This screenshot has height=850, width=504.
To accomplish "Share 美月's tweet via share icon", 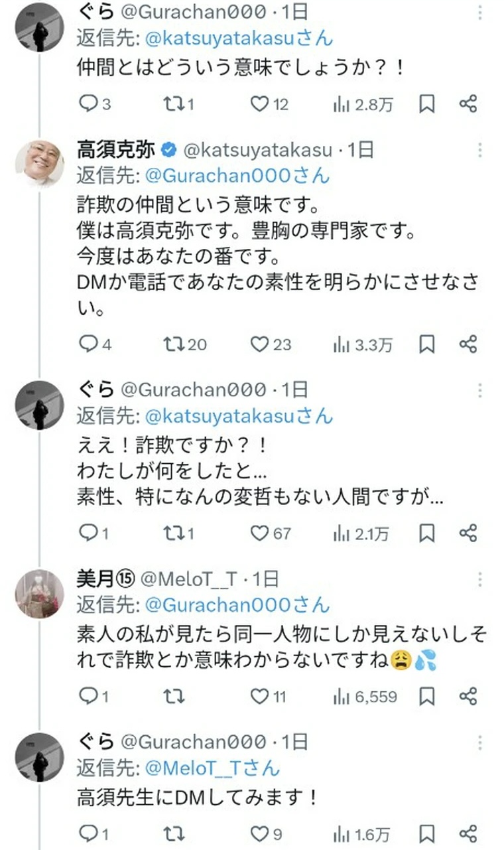I will [468, 695].
